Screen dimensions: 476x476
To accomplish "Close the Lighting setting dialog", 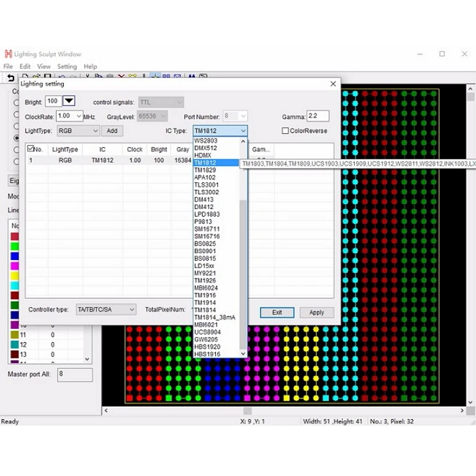I will pyautogui.click(x=333, y=84).
